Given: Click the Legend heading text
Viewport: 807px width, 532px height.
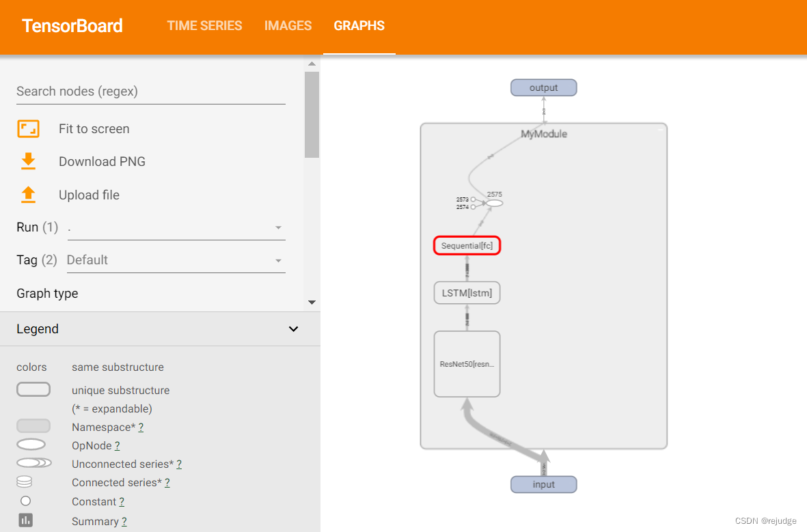Looking at the screenshot, I should point(38,328).
